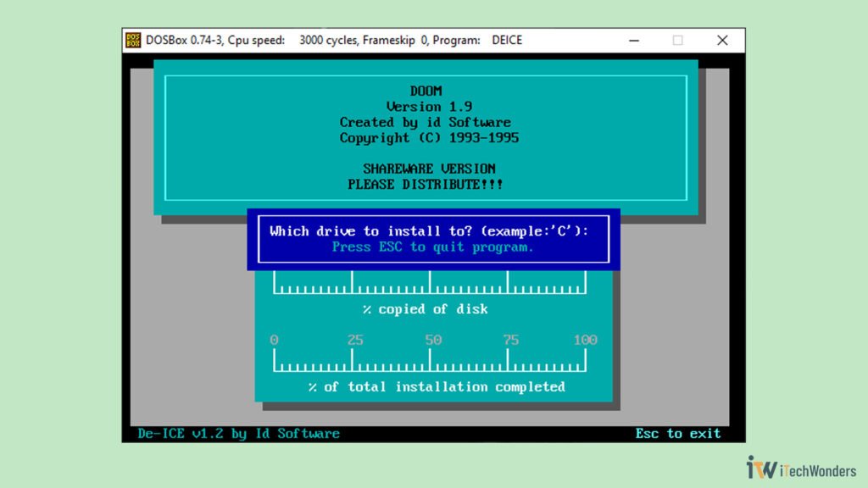The height and width of the screenshot is (488, 868).
Task: Click the DOSBox logo icon in title bar
Action: (x=133, y=40)
